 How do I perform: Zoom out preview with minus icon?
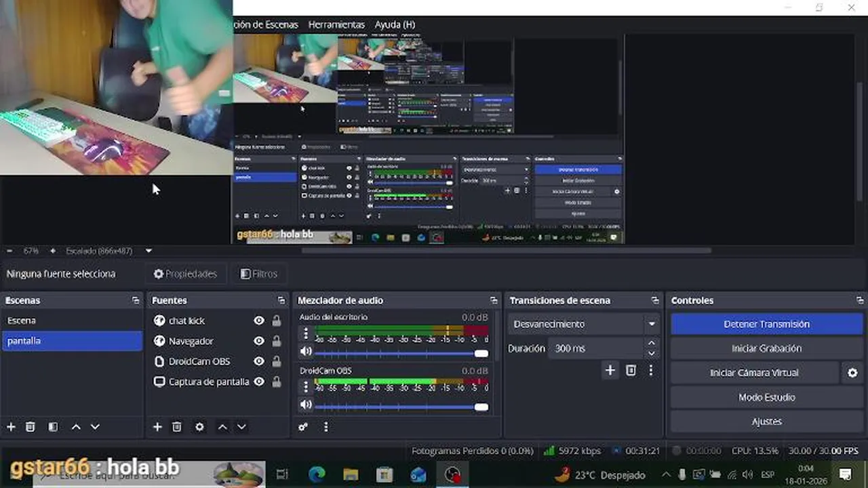pos(9,251)
